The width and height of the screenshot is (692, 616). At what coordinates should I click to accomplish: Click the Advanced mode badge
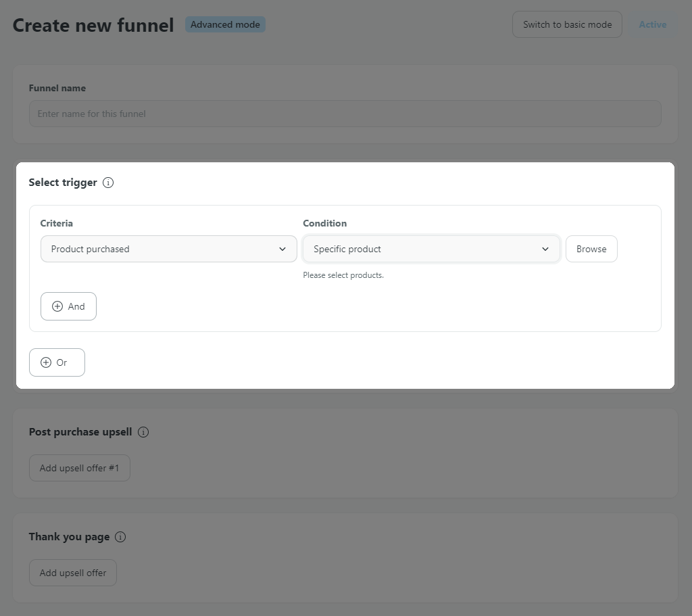225,25
